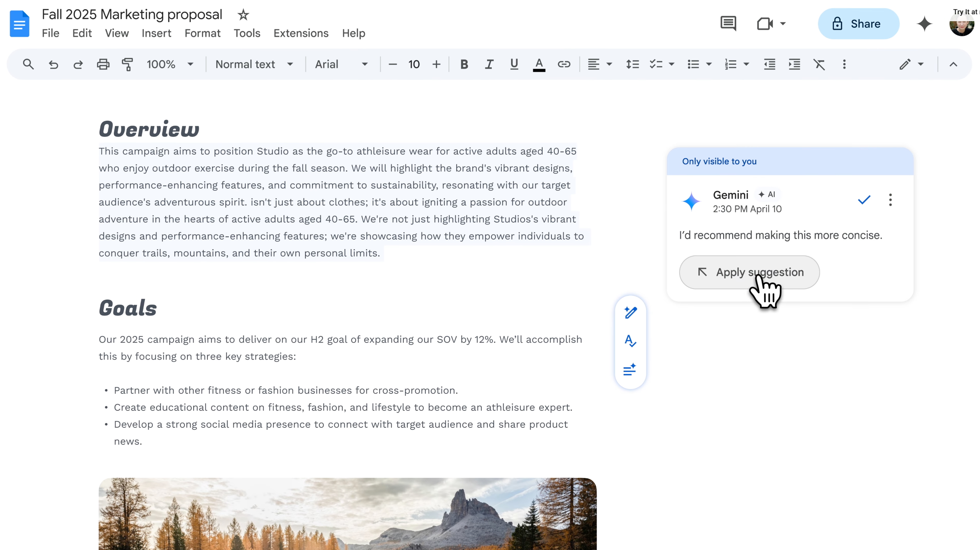Open the Extensions menu
The image size is (980, 550).
pos(301,34)
